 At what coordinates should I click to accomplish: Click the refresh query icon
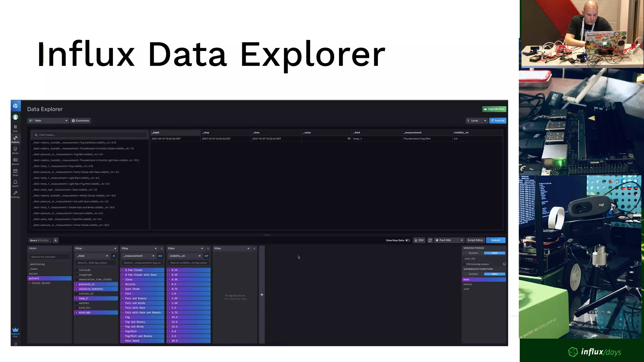[x=430, y=240]
